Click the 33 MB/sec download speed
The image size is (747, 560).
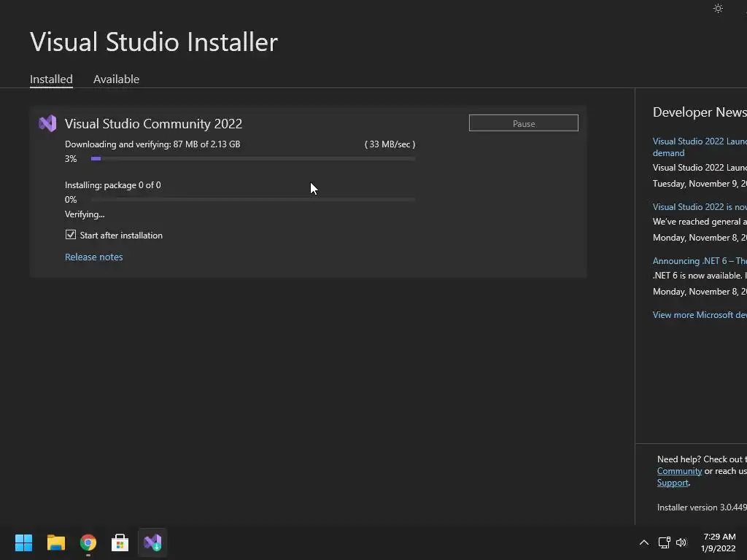(x=390, y=144)
